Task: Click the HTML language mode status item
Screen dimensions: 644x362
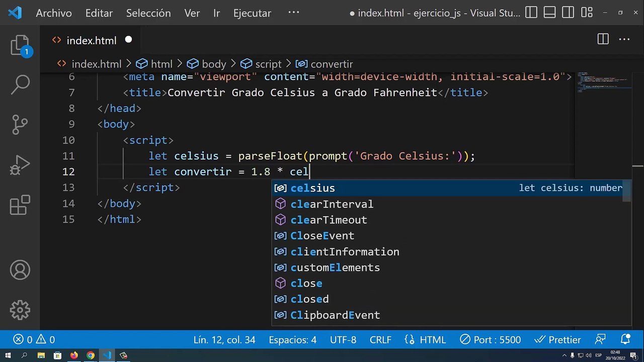Action: [x=425, y=340]
